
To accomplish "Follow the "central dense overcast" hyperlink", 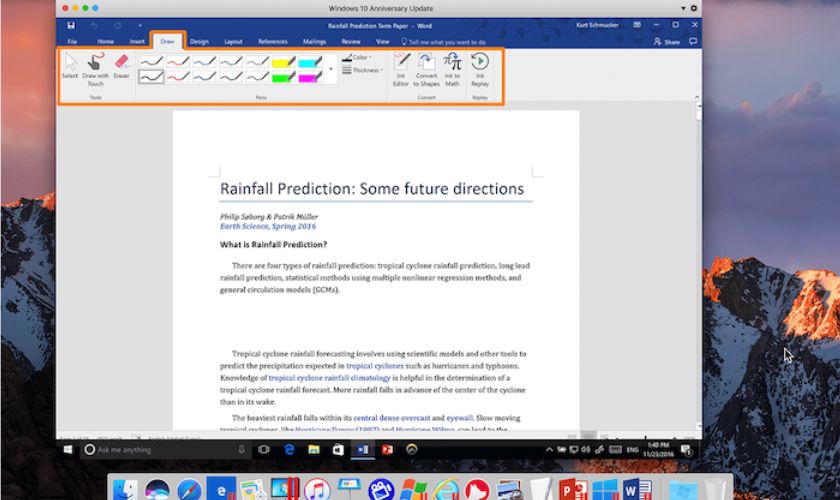I will tap(391, 417).
